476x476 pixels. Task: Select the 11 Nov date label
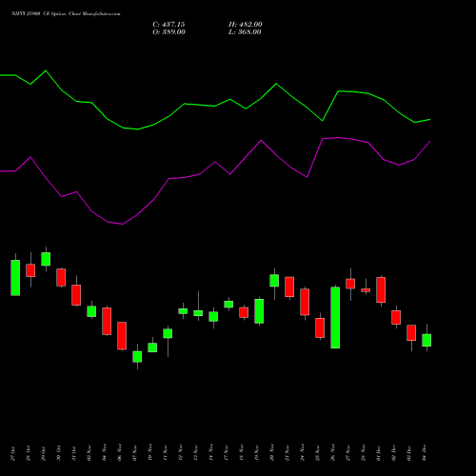165,453
